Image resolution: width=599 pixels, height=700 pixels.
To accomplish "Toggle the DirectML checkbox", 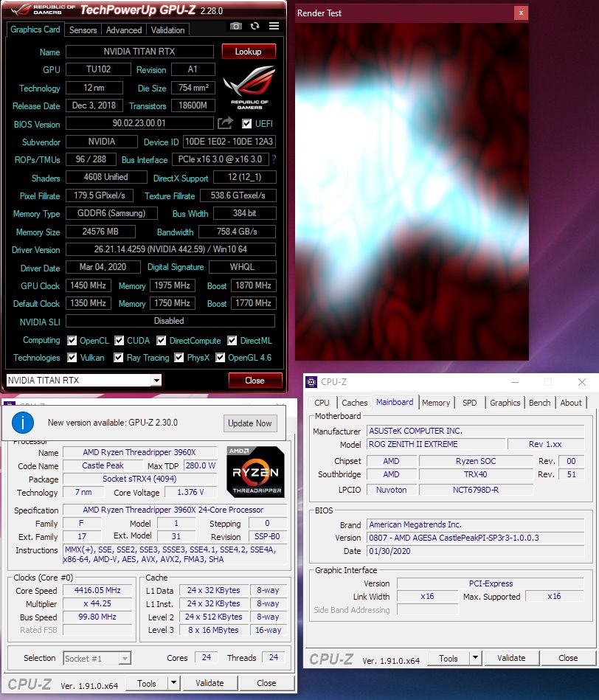I will tap(232, 341).
